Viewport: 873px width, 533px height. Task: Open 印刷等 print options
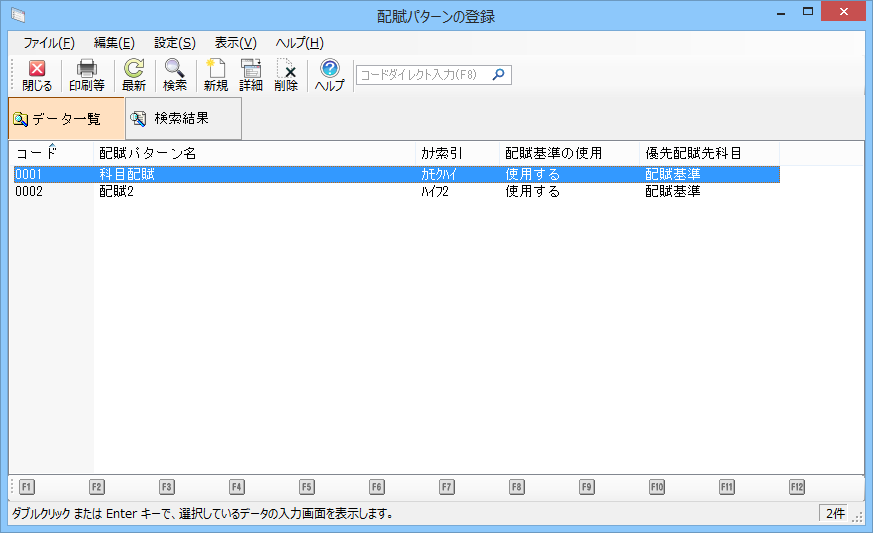87,75
